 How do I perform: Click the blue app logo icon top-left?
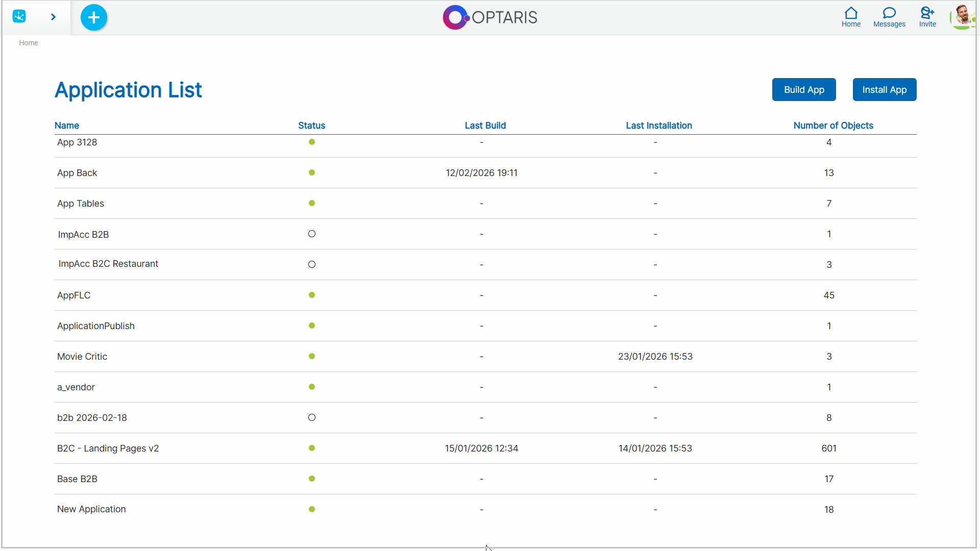[19, 16]
